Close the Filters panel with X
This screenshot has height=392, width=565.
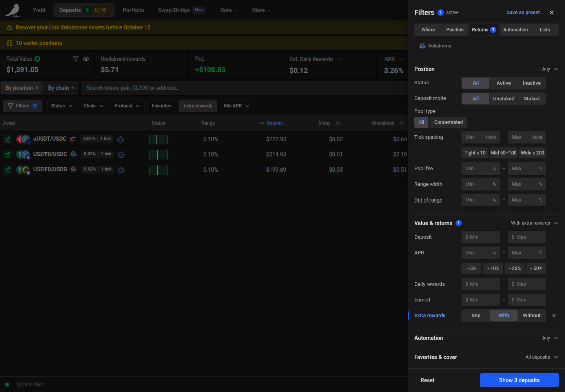[552, 13]
